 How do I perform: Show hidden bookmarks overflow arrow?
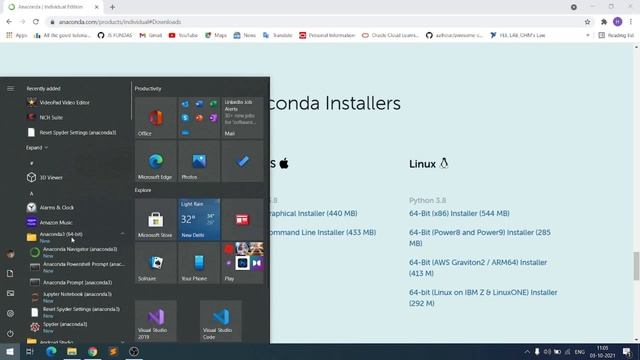(x=588, y=36)
